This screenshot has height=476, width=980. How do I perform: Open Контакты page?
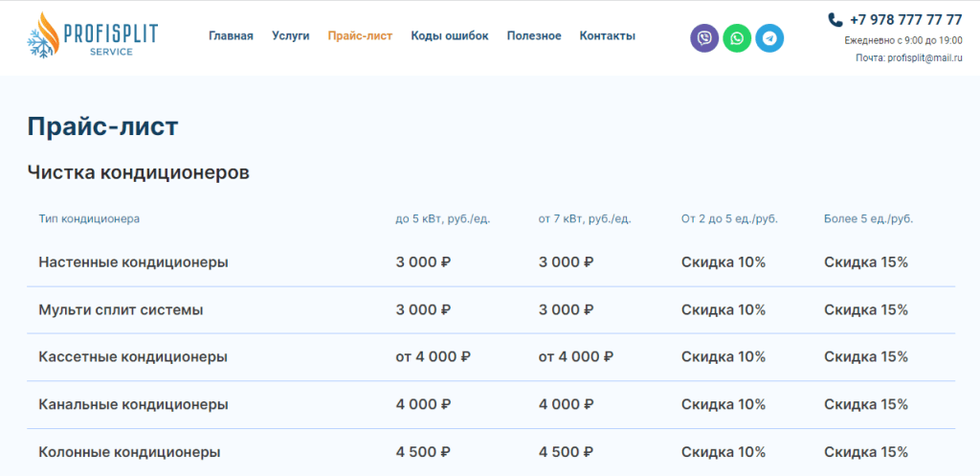point(607,36)
